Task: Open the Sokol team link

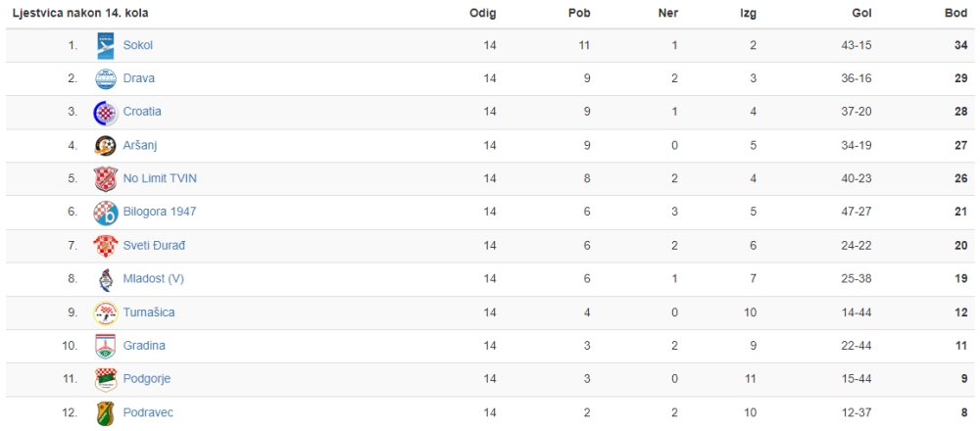Action: coord(138,45)
